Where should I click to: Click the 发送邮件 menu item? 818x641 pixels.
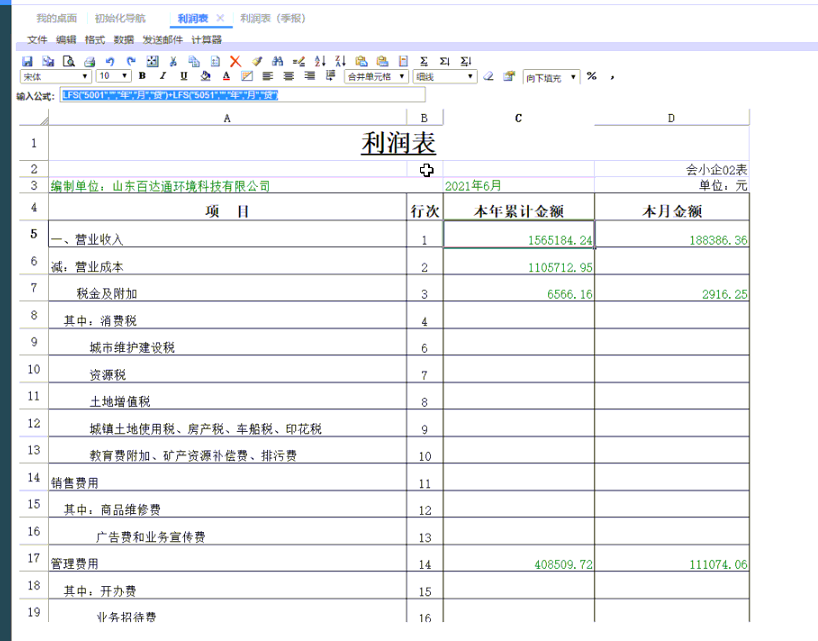pos(163,40)
